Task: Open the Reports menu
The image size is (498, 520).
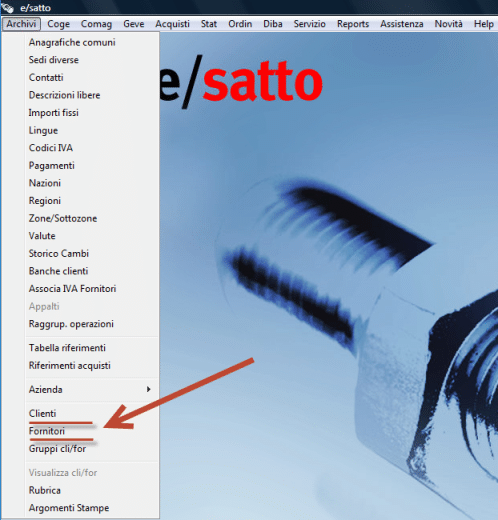Action: [x=353, y=24]
